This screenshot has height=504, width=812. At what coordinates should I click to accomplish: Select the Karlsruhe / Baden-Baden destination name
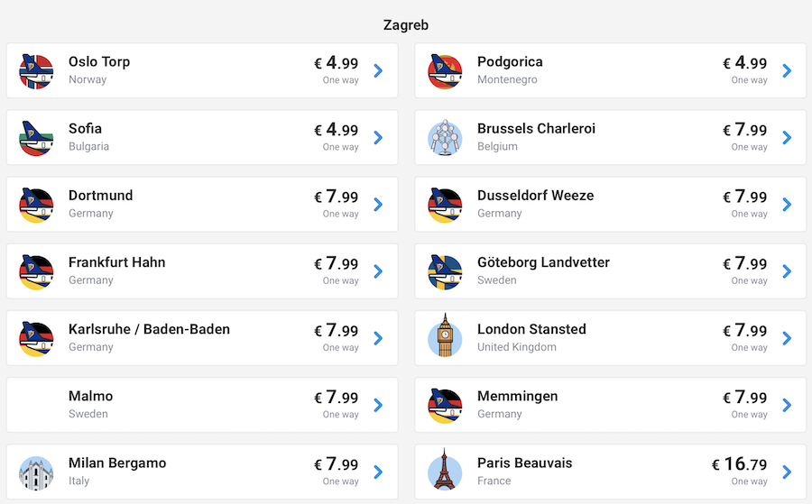click(149, 329)
